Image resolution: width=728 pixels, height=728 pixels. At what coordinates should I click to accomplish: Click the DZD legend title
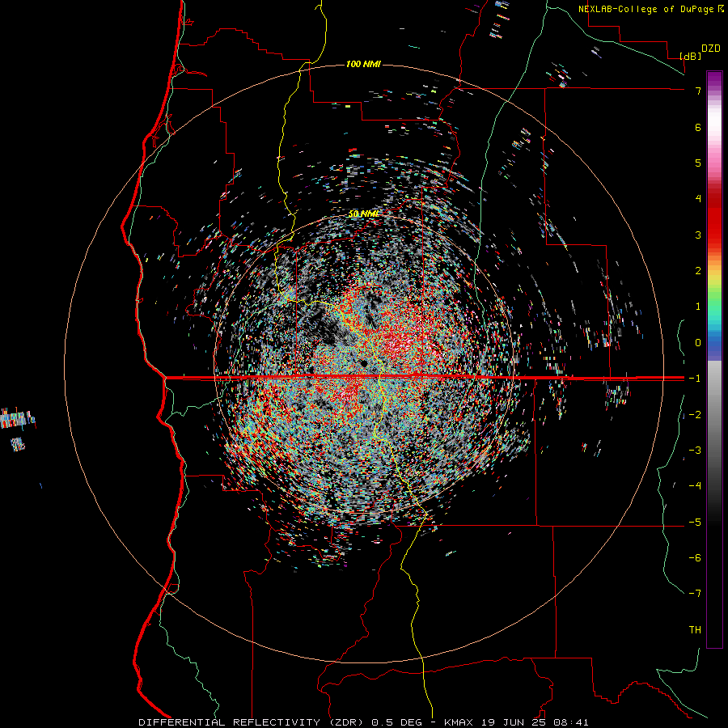click(x=711, y=49)
